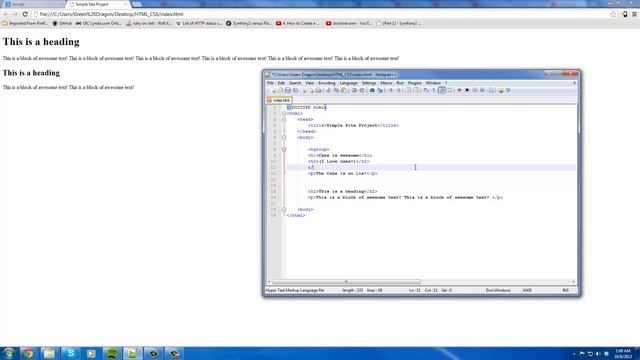Open the View menu in Notepad++
The height and width of the screenshot is (360, 640).
click(310, 83)
